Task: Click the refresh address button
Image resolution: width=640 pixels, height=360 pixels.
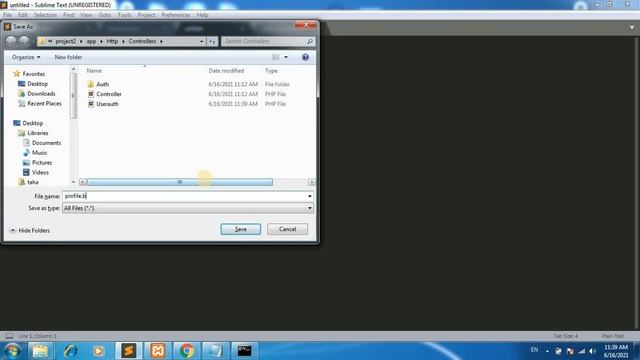Action: [212, 41]
